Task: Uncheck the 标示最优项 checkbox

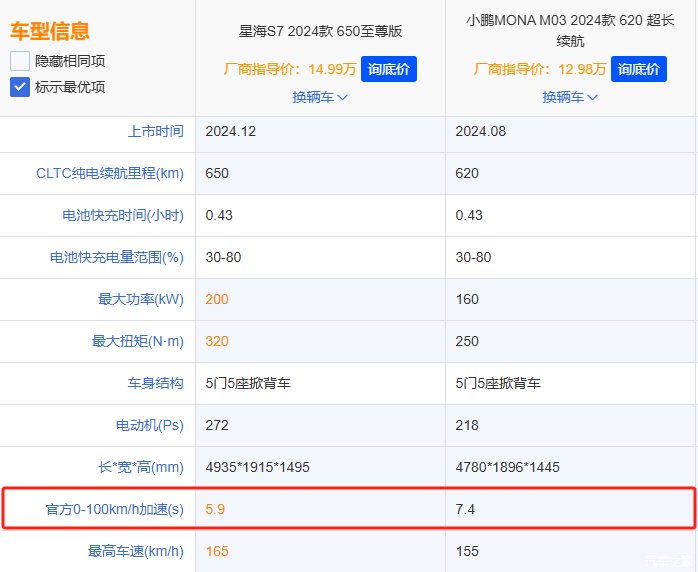Action: [x=20, y=87]
